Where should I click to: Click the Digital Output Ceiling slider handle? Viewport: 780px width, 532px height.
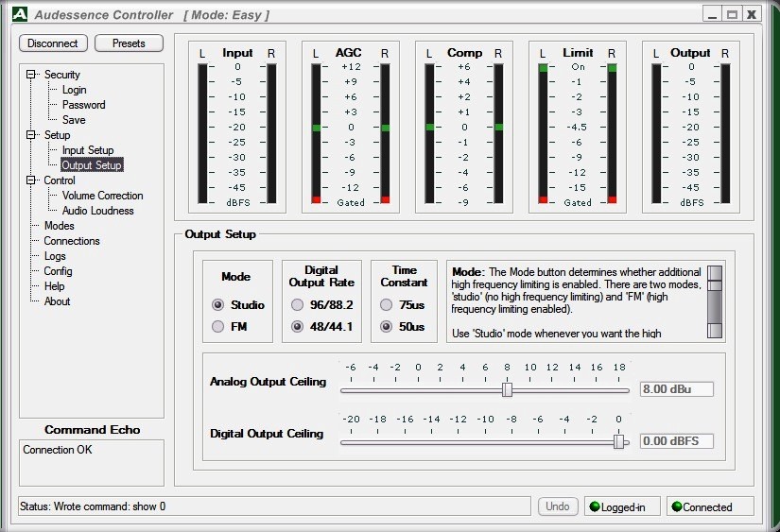(618, 441)
